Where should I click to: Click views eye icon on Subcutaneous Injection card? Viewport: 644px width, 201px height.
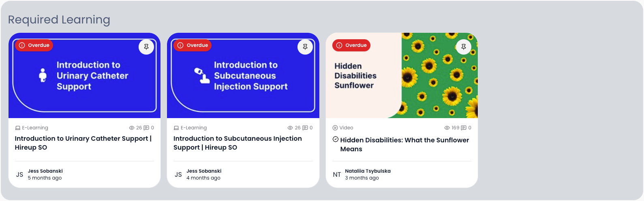point(290,128)
